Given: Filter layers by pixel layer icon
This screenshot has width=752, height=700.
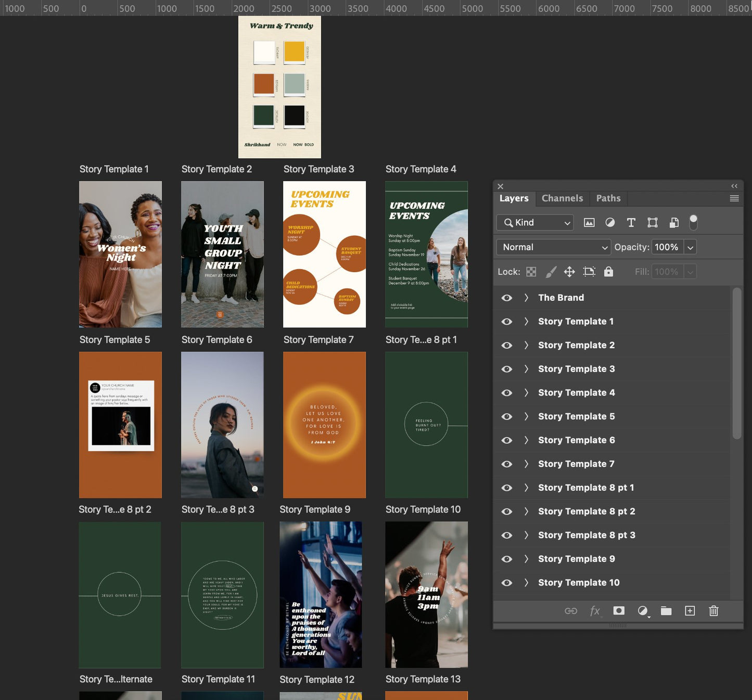Looking at the screenshot, I should [589, 223].
